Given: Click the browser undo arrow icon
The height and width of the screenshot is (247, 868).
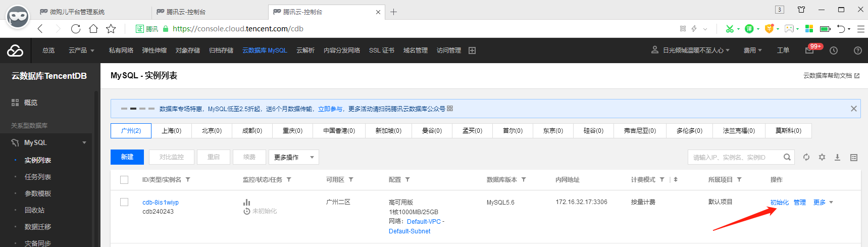Looking at the screenshot, I should coord(841,29).
